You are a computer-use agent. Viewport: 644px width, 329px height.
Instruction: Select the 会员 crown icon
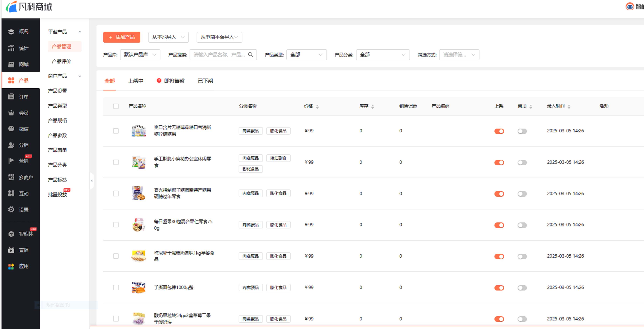pyautogui.click(x=11, y=113)
